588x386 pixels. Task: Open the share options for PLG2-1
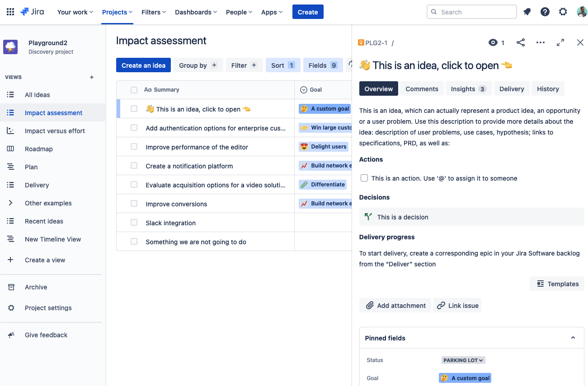point(521,42)
